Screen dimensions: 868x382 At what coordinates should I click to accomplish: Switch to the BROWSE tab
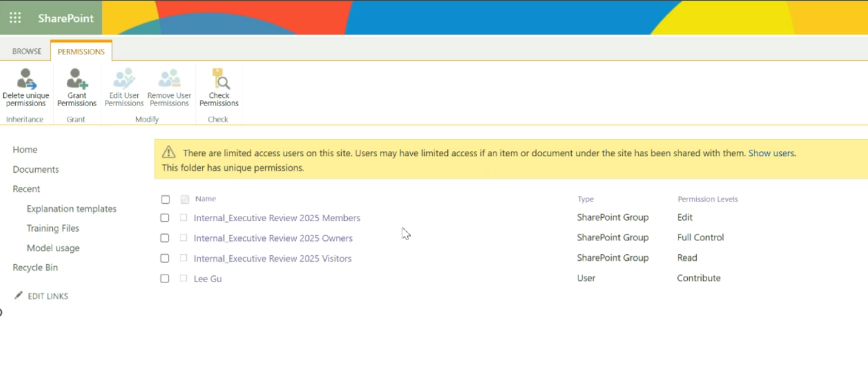(x=26, y=51)
